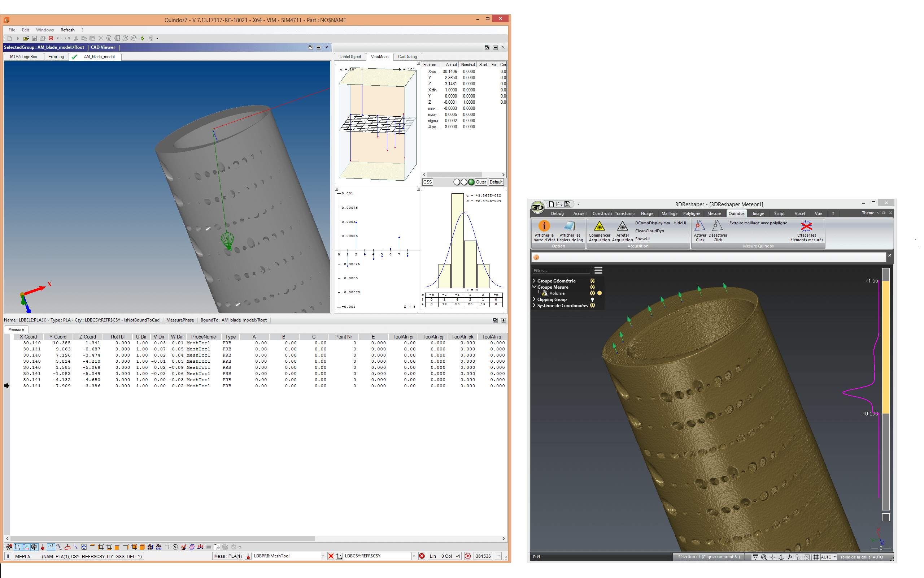
Task: Open the hamburger menu beside Filtre field
Action: click(x=598, y=270)
